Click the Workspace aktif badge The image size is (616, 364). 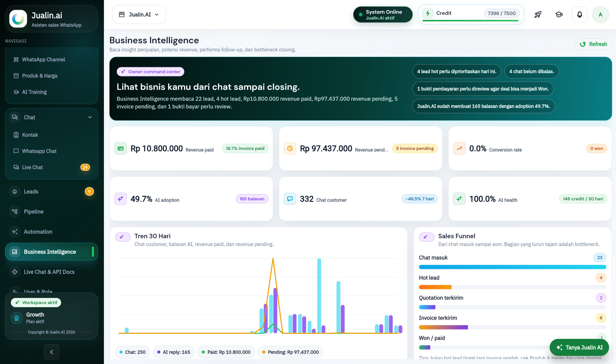(36, 303)
